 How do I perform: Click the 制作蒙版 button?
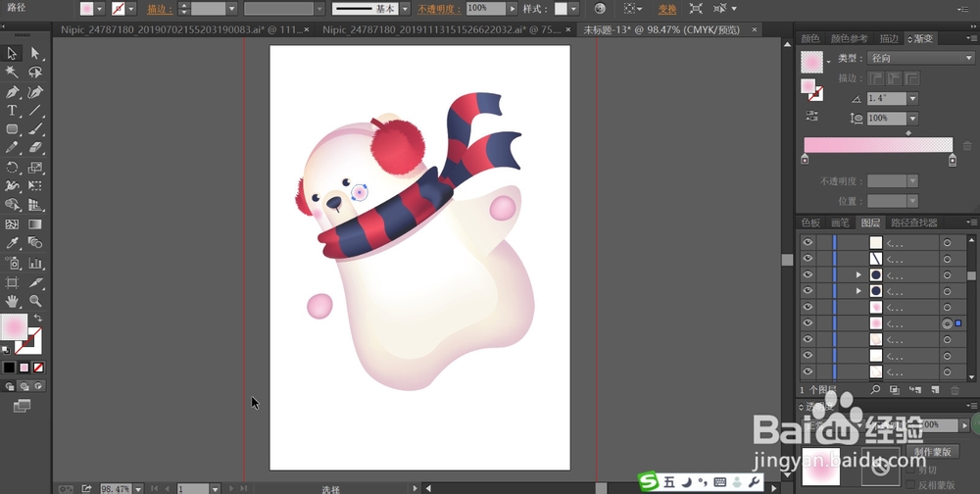[x=933, y=452]
